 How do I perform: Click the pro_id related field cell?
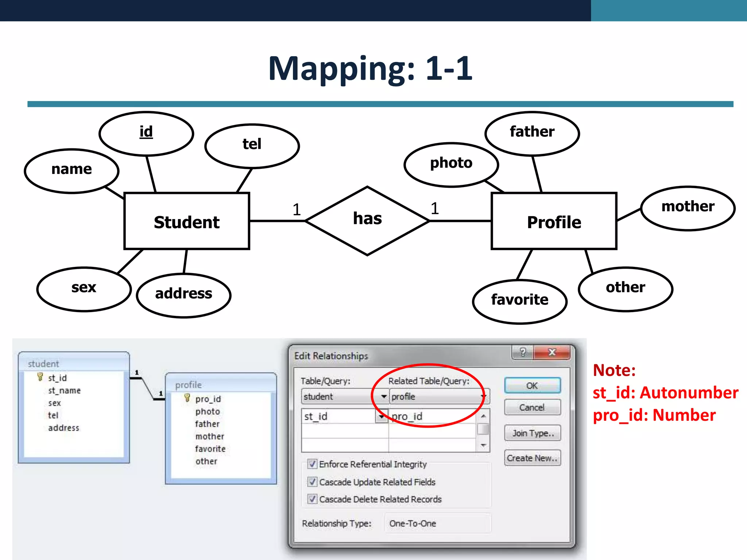pos(432,416)
